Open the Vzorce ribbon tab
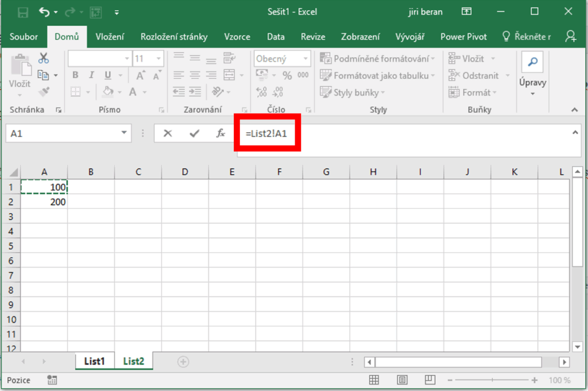588x391 pixels. [x=237, y=37]
